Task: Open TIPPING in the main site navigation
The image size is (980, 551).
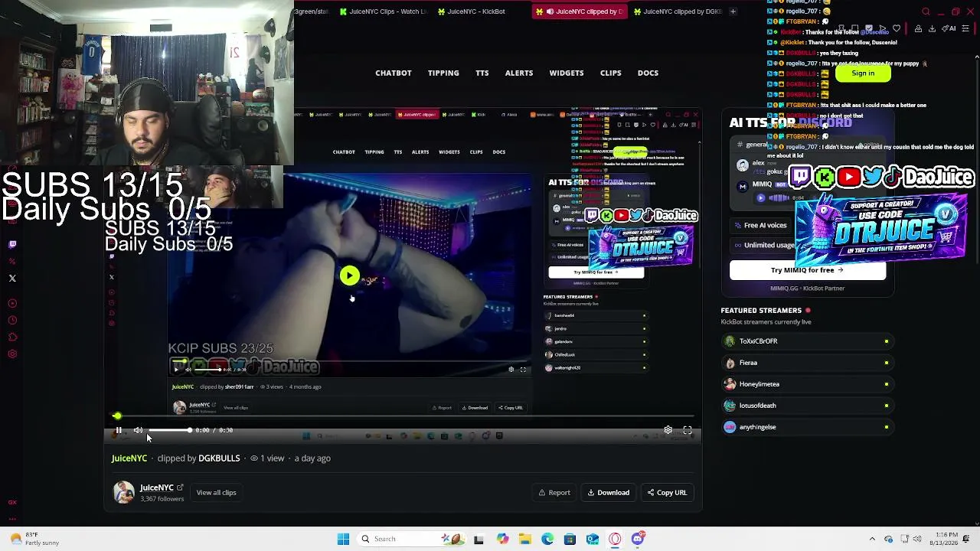Action: pyautogui.click(x=443, y=73)
